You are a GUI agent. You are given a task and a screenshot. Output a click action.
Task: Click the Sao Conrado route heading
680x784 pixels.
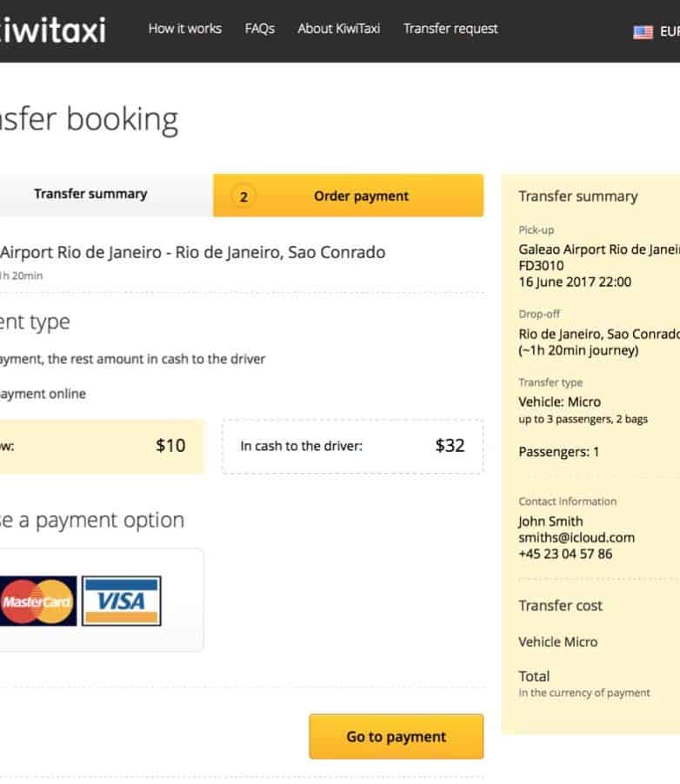tap(191, 253)
